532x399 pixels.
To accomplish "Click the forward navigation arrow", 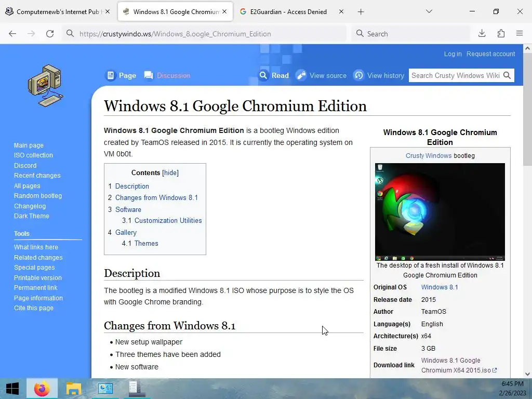I will (x=31, y=34).
